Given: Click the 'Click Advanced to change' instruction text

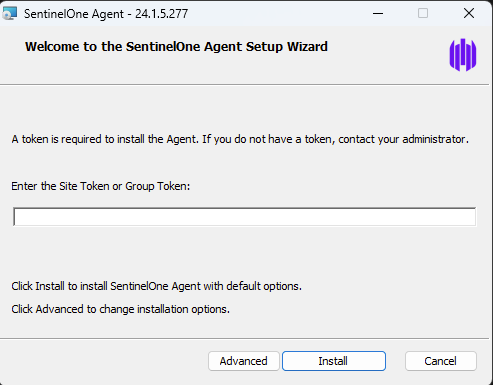Looking at the screenshot, I should [120, 309].
